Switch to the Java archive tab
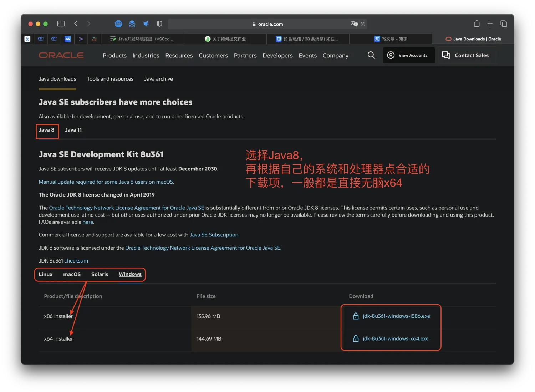This screenshot has height=392, width=535. pos(158,79)
